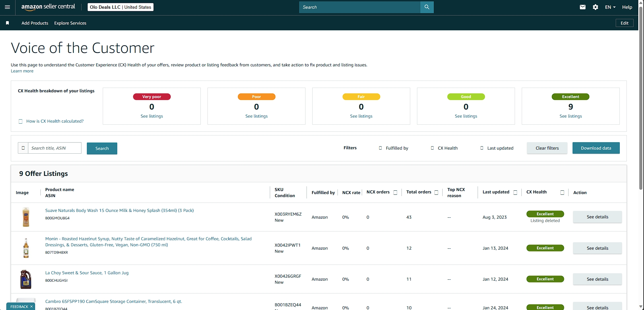Click the sort icon next to Total orders
The image size is (644, 310).
click(436, 192)
